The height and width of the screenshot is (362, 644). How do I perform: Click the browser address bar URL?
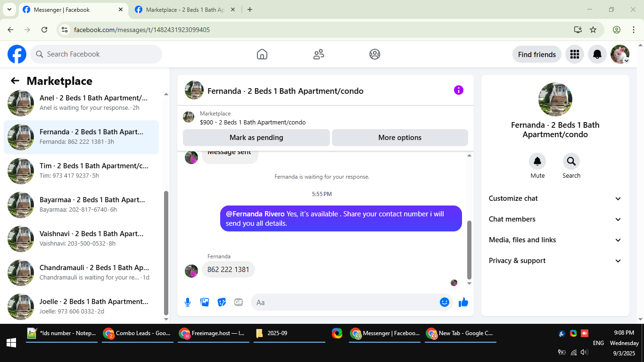(x=142, y=30)
